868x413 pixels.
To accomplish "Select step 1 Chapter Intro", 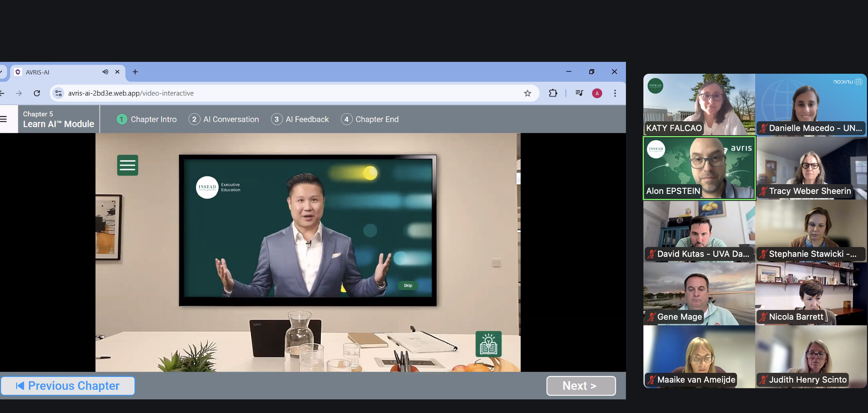I will click(x=147, y=119).
